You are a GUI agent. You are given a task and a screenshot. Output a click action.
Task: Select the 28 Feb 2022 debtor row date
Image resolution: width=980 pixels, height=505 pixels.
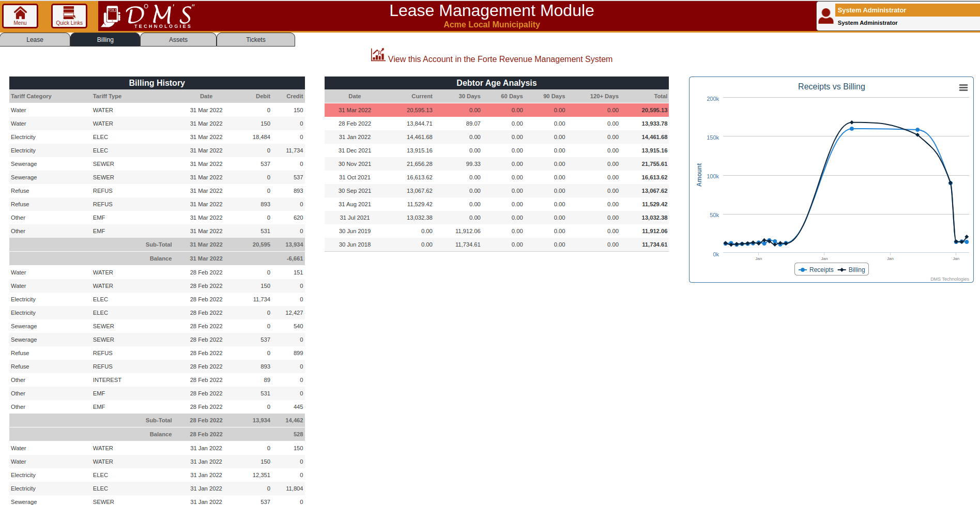(355, 124)
